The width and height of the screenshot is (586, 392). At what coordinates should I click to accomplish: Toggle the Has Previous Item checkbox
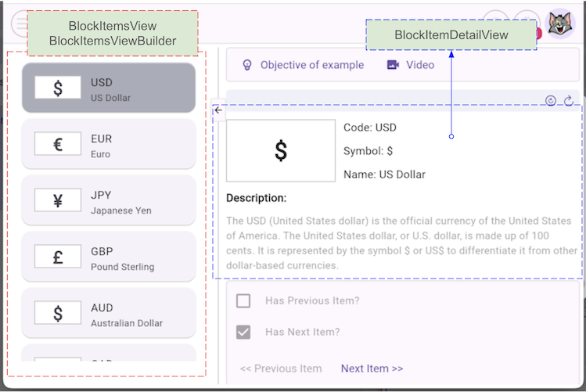pos(243,300)
